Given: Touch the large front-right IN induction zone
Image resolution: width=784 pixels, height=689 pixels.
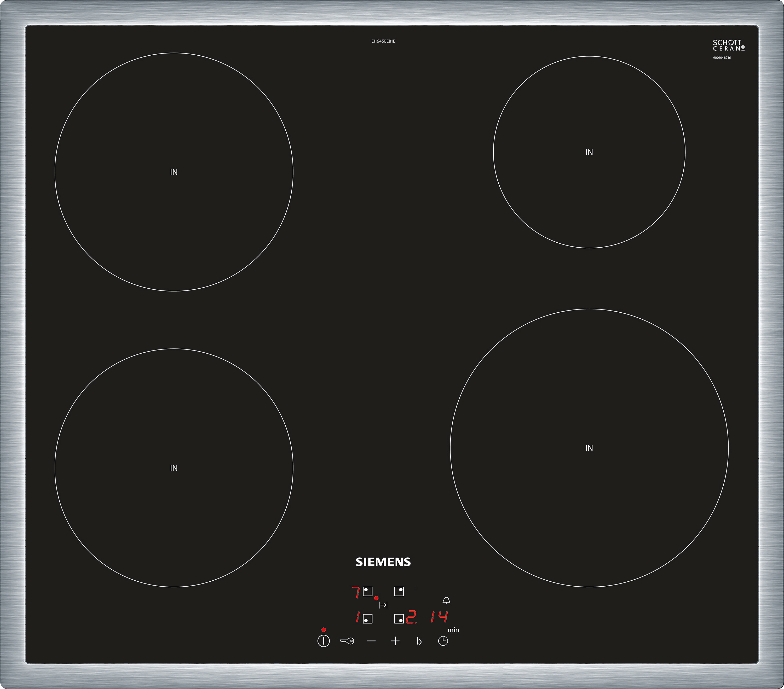Looking at the screenshot, I should click(589, 448).
